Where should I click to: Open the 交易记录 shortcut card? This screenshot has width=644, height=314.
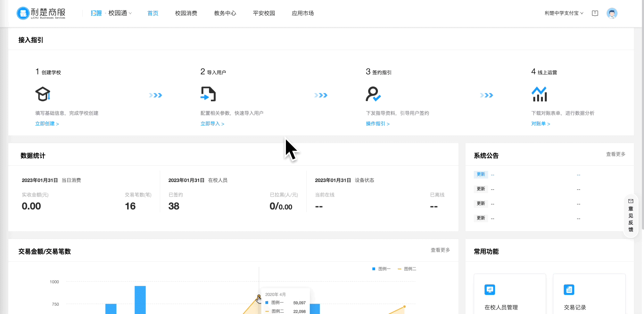click(589, 294)
